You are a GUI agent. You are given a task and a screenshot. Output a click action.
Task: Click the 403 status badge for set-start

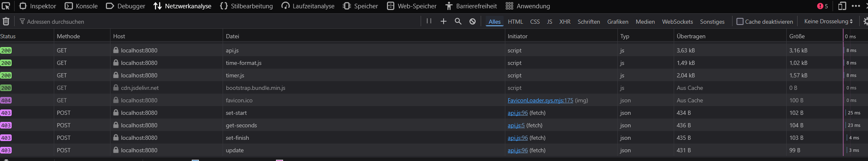coord(6,113)
